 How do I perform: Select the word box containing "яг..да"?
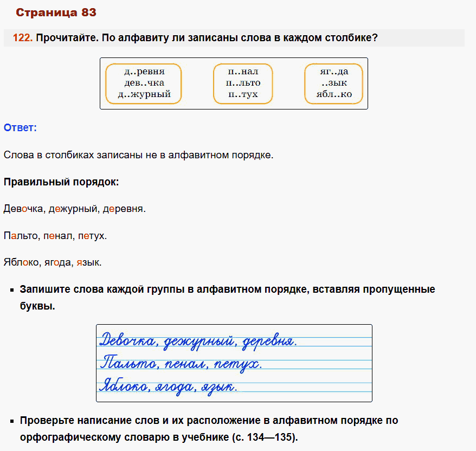(333, 83)
